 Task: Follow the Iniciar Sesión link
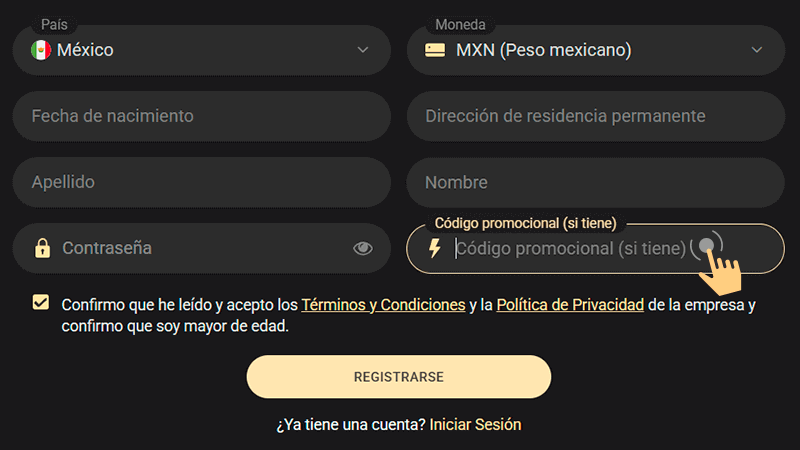[475, 424]
